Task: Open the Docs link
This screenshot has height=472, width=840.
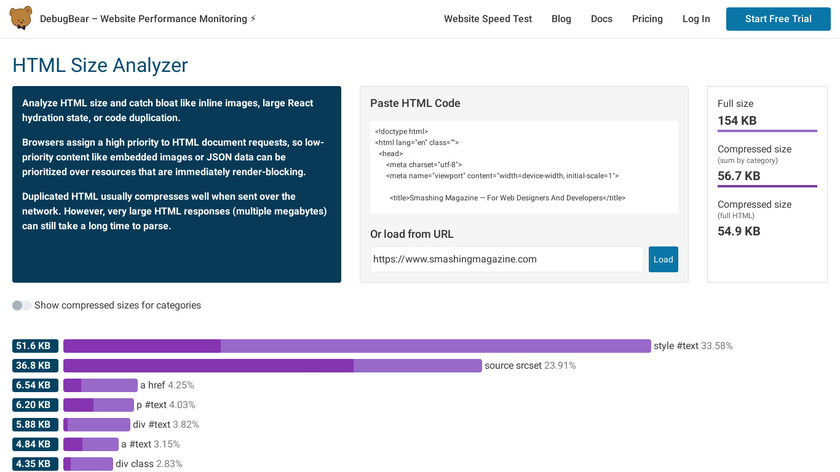Action: (x=601, y=19)
